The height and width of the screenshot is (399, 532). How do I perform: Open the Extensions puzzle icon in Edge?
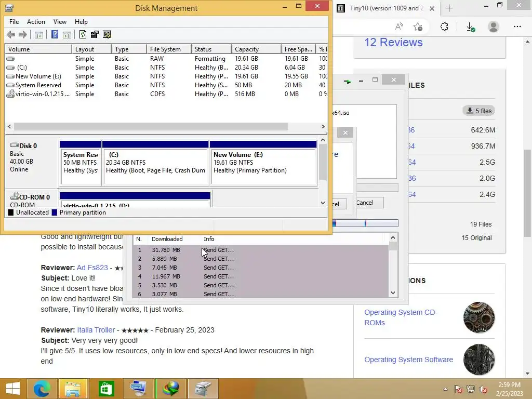(444, 26)
